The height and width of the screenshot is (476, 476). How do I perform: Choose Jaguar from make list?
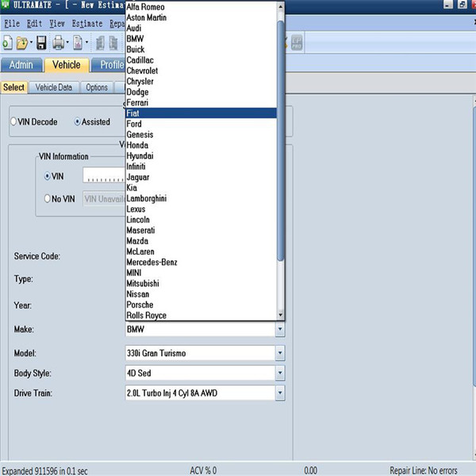pos(201,177)
